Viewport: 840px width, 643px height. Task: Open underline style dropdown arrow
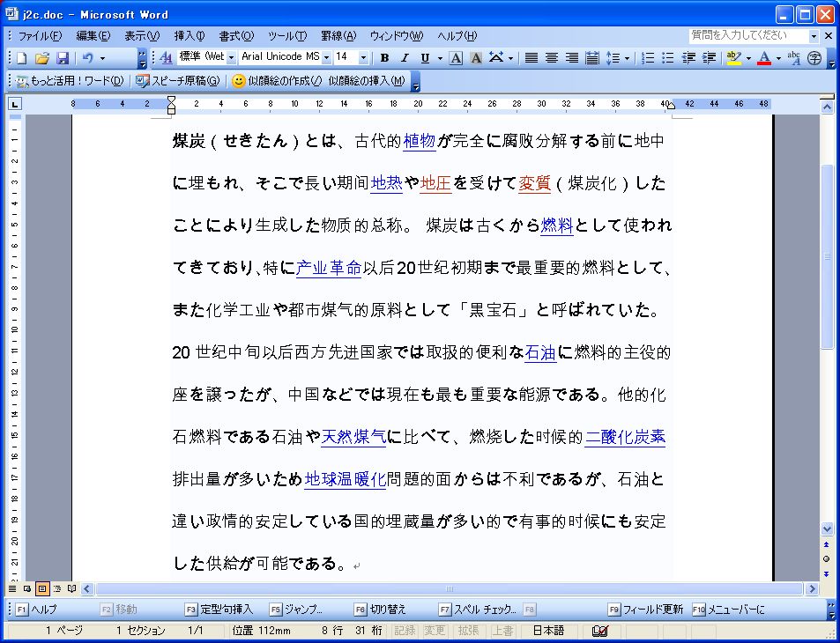point(440,58)
